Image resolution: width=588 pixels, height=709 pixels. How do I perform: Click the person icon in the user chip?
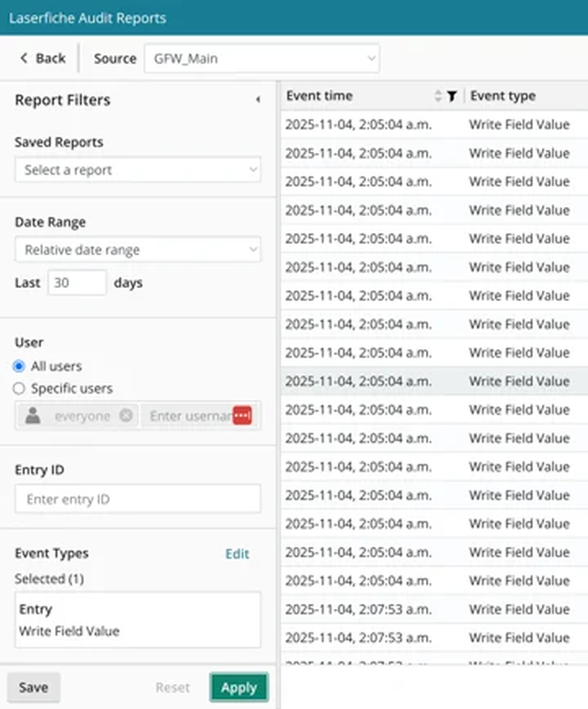[33, 415]
